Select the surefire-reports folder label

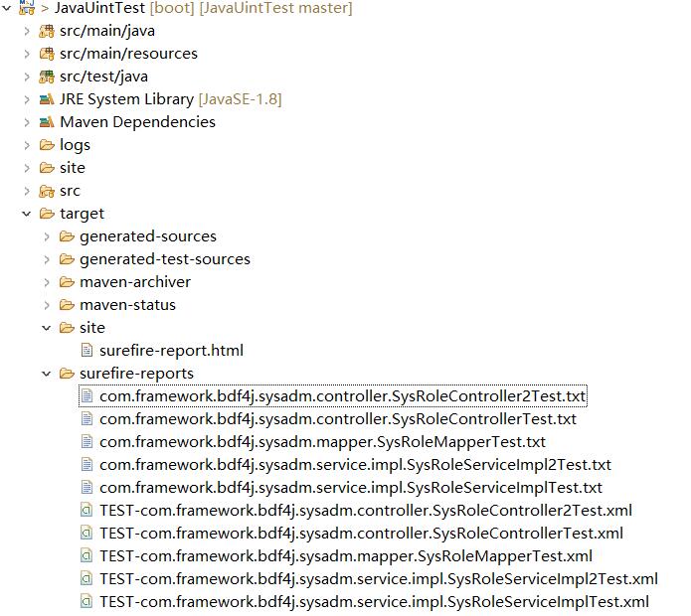click(x=136, y=374)
